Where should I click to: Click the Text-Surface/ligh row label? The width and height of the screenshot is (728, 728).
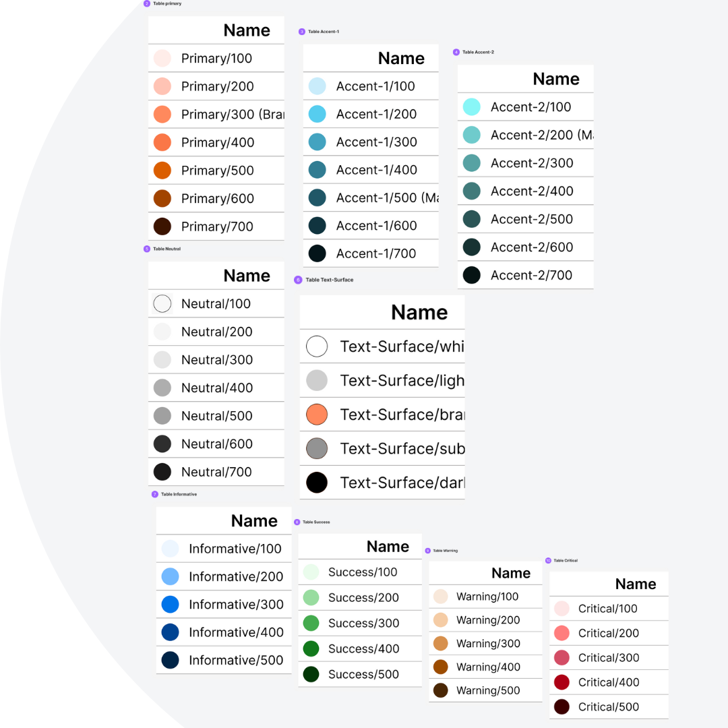[402, 381]
